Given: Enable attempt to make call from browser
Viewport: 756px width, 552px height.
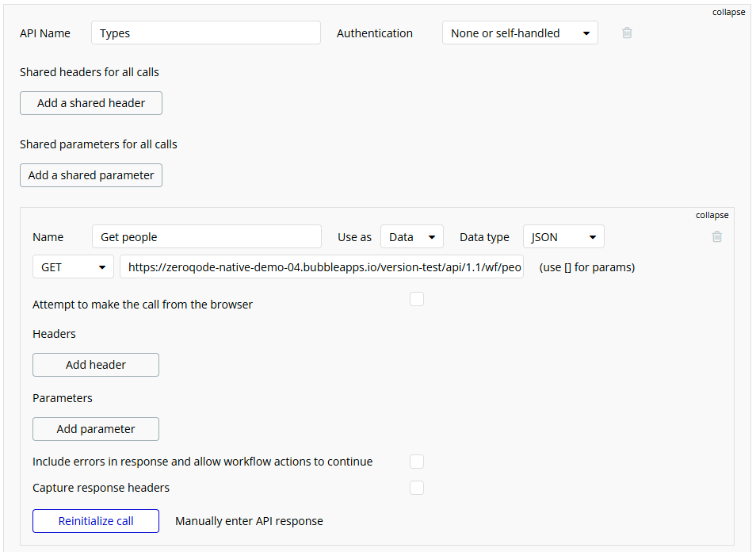Looking at the screenshot, I should (417, 299).
